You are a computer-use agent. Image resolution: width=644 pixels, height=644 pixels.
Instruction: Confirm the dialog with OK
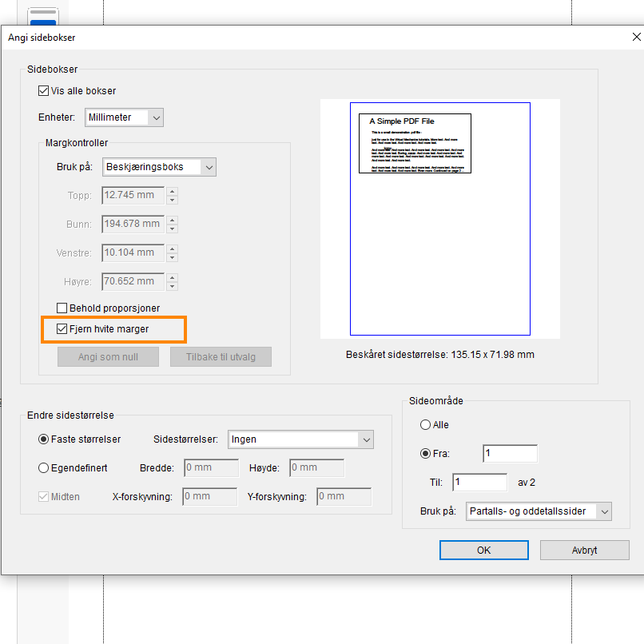(483, 550)
